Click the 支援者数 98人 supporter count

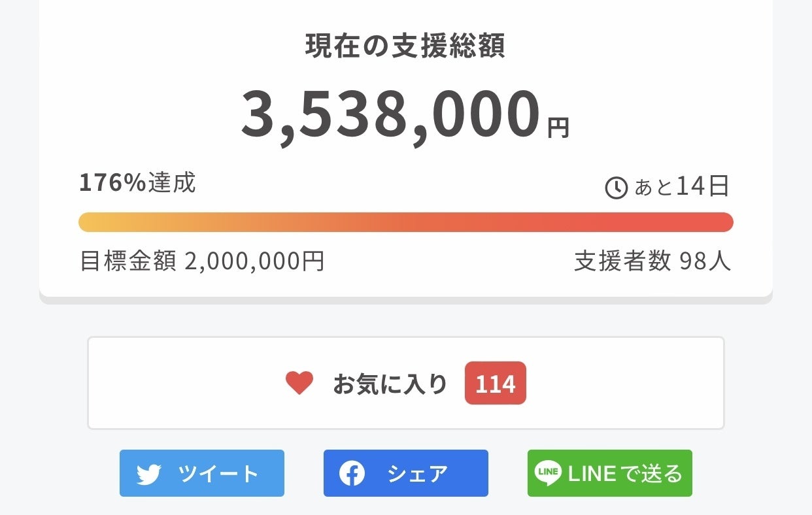coord(652,261)
